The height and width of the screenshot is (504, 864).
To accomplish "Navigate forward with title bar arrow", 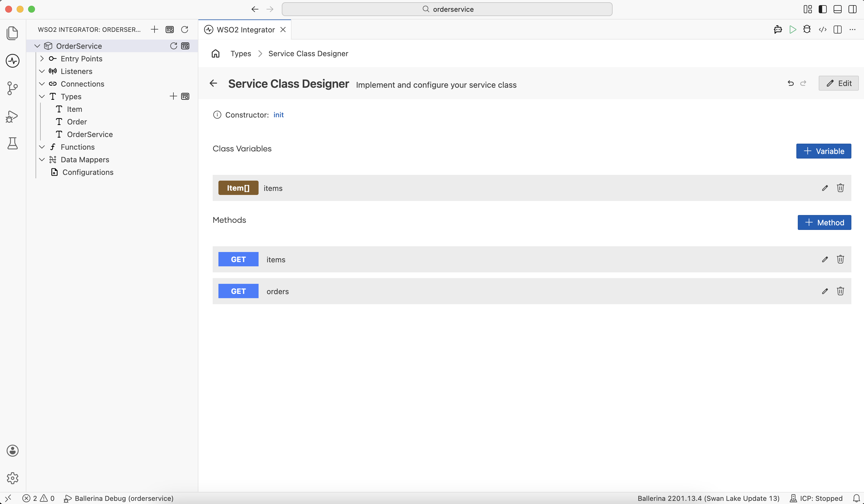I will point(270,9).
